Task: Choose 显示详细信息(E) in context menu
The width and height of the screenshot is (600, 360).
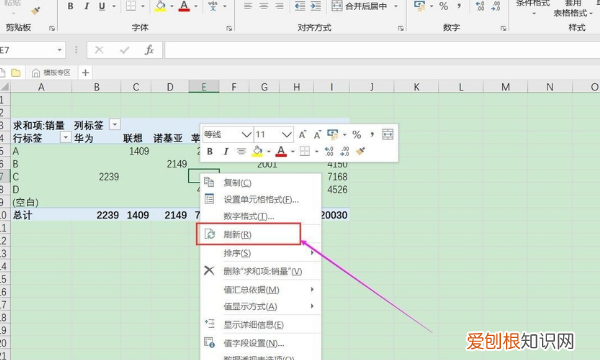Action: (260, 325)
